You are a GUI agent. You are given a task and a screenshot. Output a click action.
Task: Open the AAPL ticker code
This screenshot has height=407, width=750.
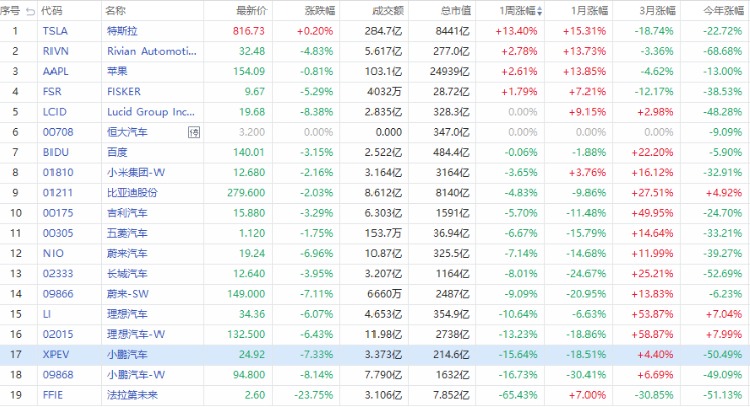click(x=55, y=71)
